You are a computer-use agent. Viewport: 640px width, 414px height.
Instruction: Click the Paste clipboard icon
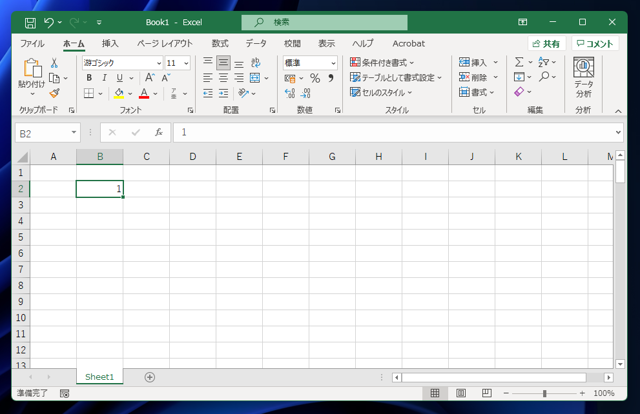[32, 68]
